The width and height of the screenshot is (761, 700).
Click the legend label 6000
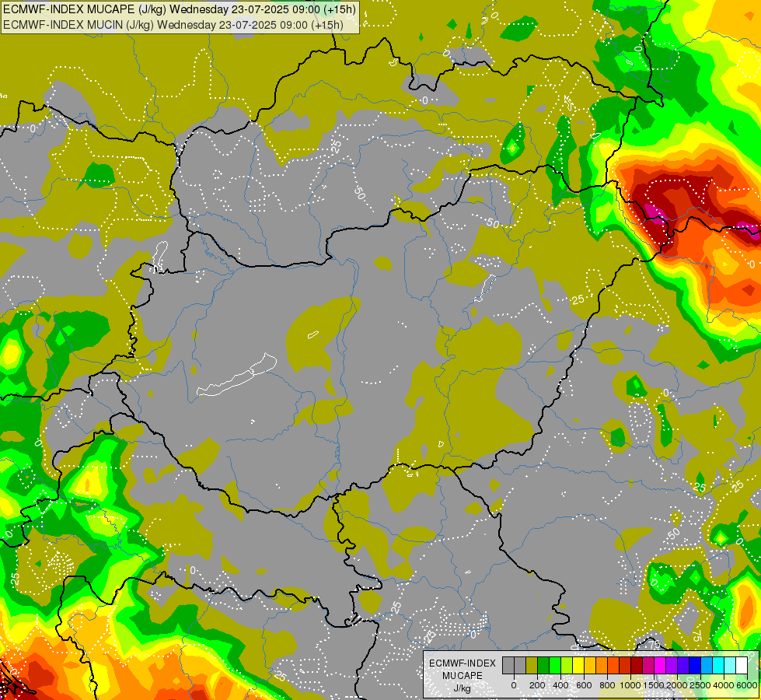tap(747, 685)
